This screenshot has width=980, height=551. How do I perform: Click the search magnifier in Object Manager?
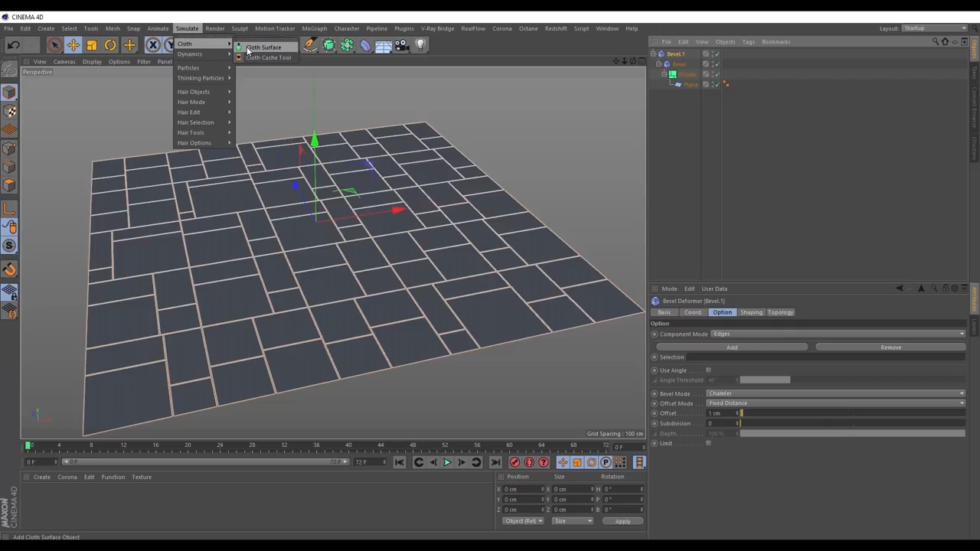point(936,41)
